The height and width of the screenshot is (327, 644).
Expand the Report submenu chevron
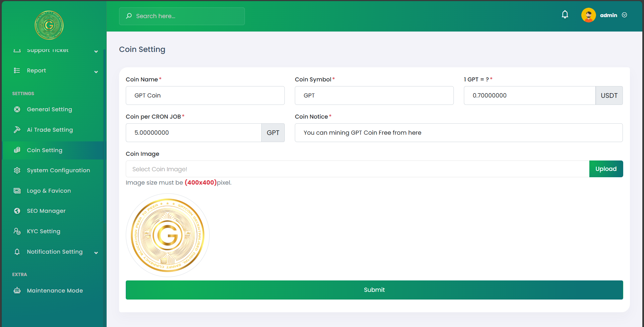[96, 72]
